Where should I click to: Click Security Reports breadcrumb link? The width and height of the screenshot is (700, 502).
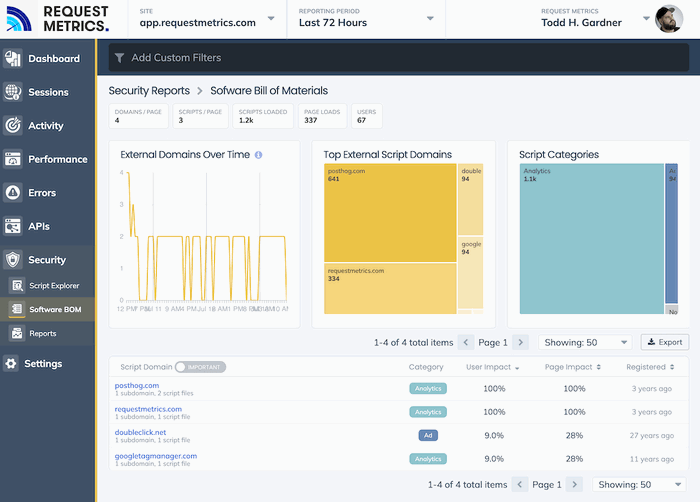click(149, 91)
